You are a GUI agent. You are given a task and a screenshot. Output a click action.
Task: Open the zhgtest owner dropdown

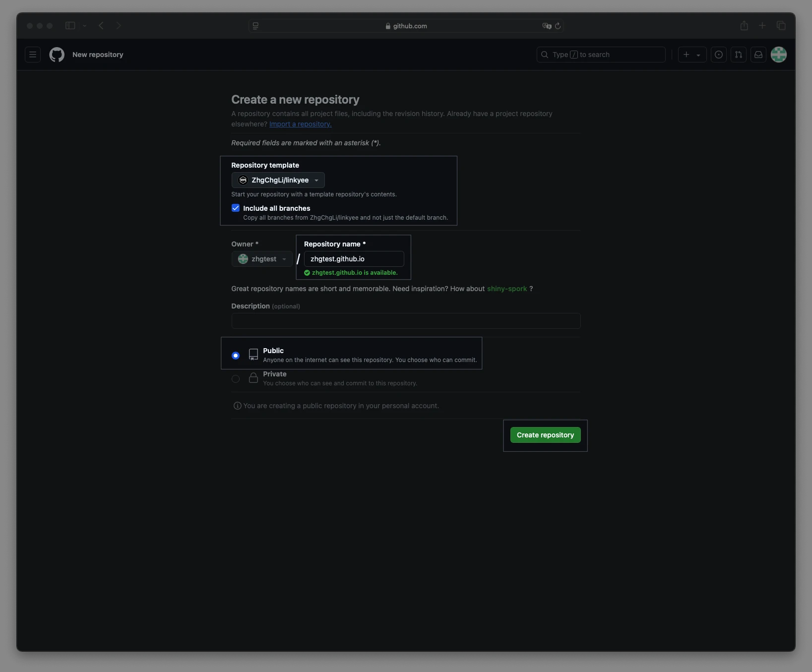point(262,259)
